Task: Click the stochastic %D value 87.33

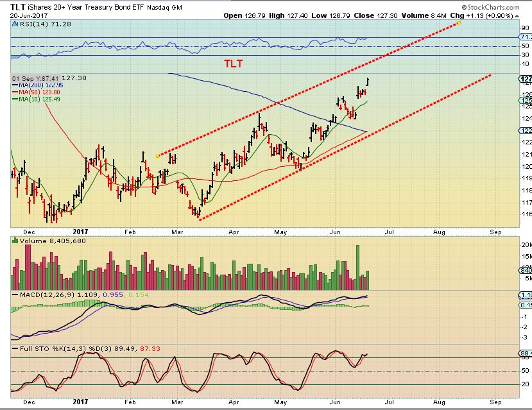Action: pos(150,348)
